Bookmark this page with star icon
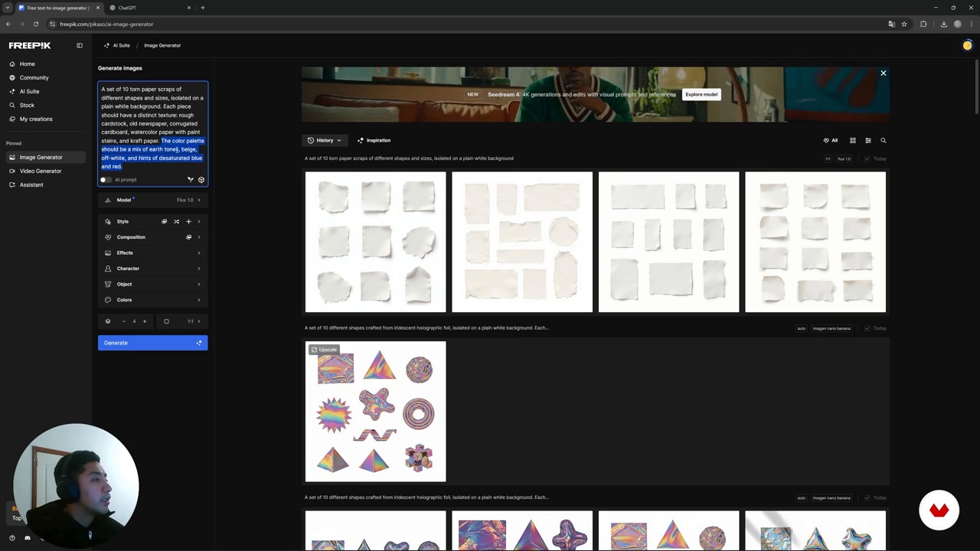 click(904, 24)
